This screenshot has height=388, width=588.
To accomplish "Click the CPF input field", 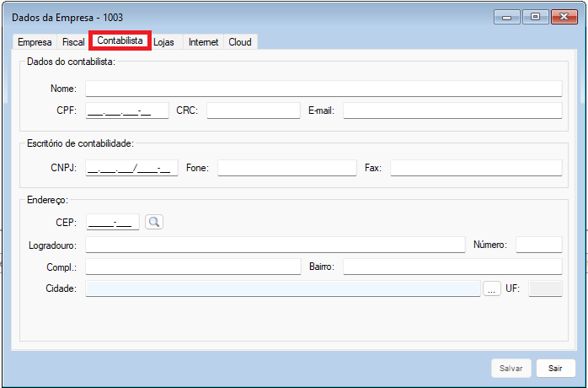I will tap(126, 110).
